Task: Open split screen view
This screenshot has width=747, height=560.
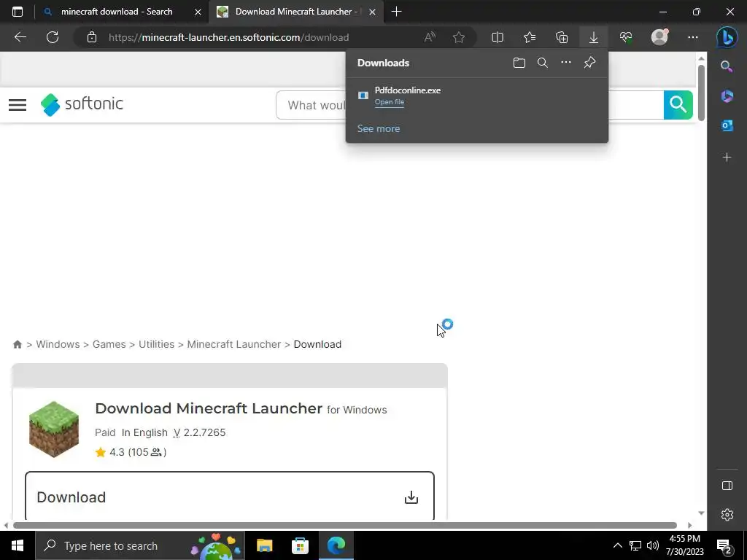Action: pos(498,37)
